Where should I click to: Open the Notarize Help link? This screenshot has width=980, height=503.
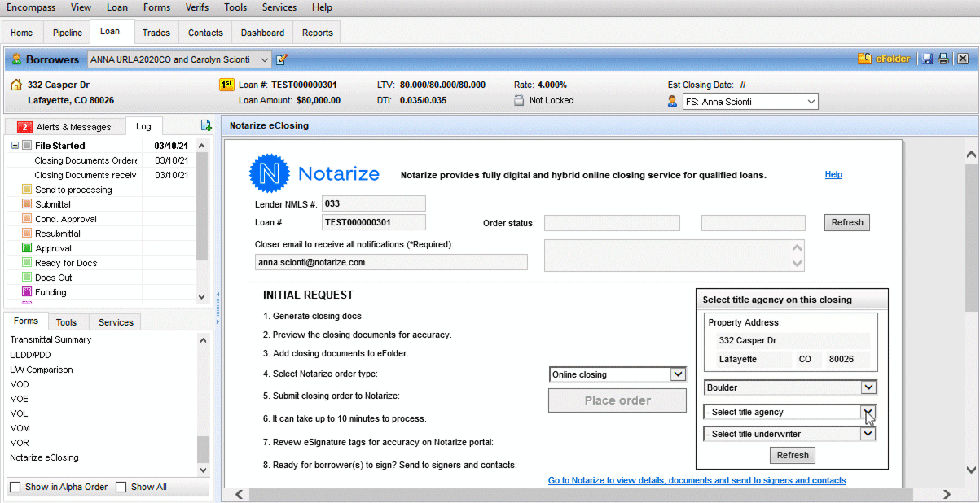pos(833,174)
